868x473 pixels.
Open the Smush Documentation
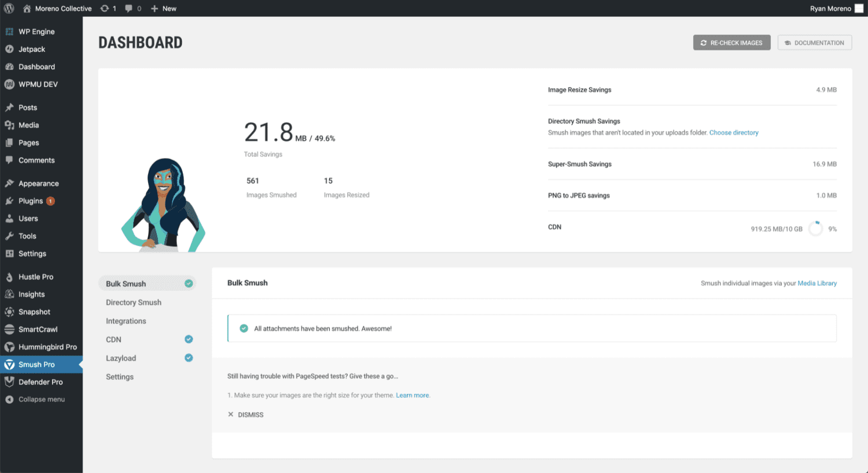click(x=814, y=42)
